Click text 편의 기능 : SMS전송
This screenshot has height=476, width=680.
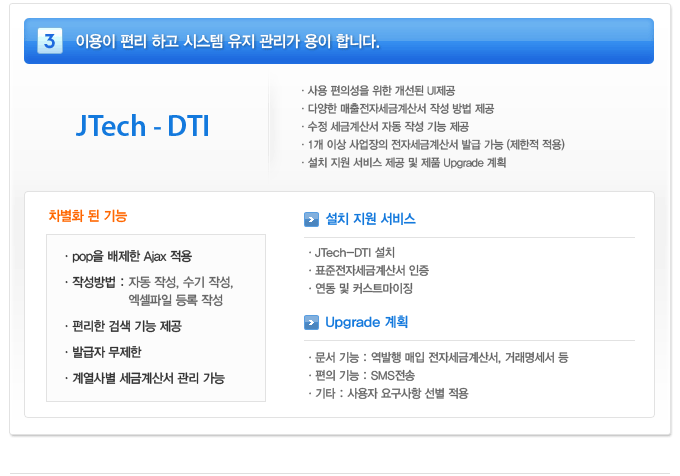(x=365, y=375)
